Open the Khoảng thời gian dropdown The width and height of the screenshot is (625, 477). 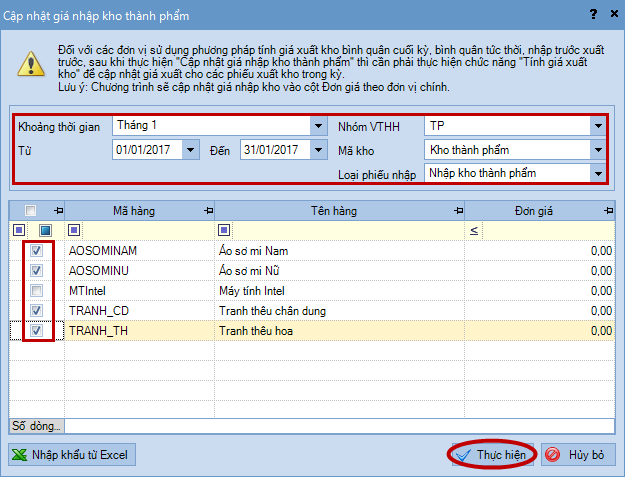[x=318, y=126]
